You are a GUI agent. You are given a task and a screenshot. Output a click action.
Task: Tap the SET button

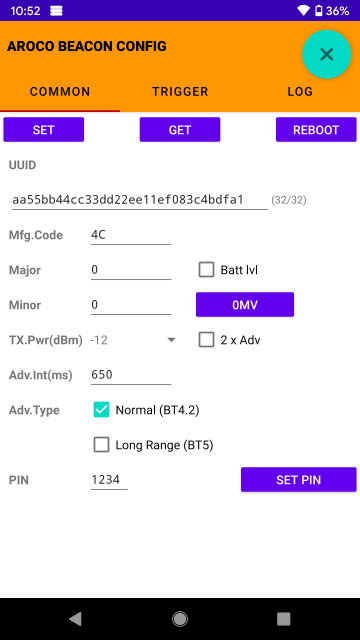[44, 130]
